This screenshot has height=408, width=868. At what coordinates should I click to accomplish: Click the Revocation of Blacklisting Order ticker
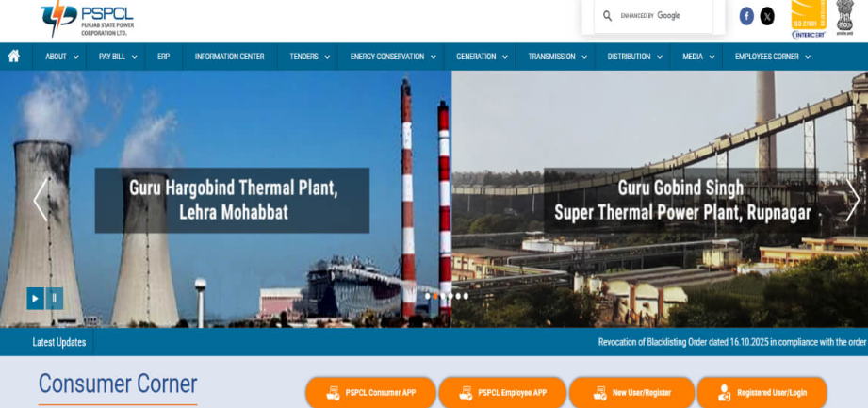(732, 342)
